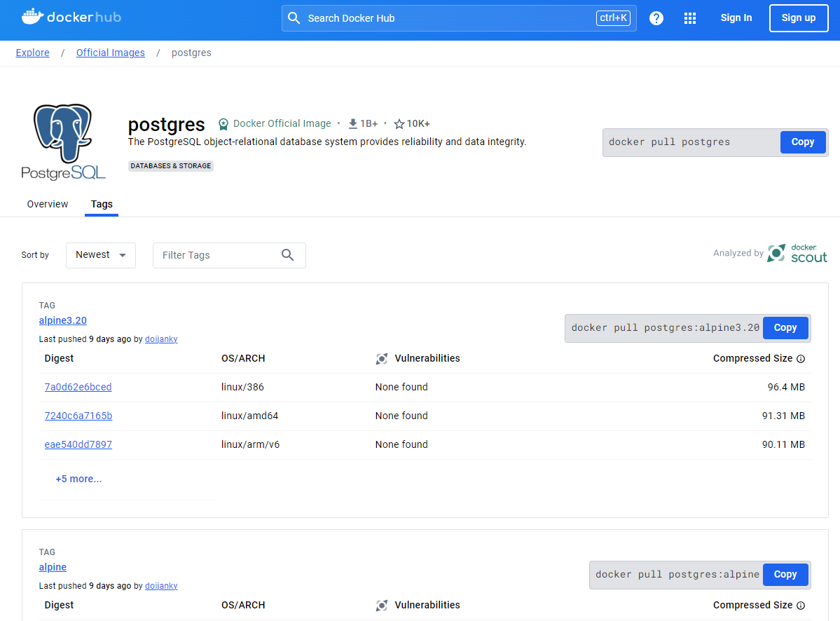Viewport: 840px width, 621px height.
Task: Expand +5 more digests list
Action: 78,479
